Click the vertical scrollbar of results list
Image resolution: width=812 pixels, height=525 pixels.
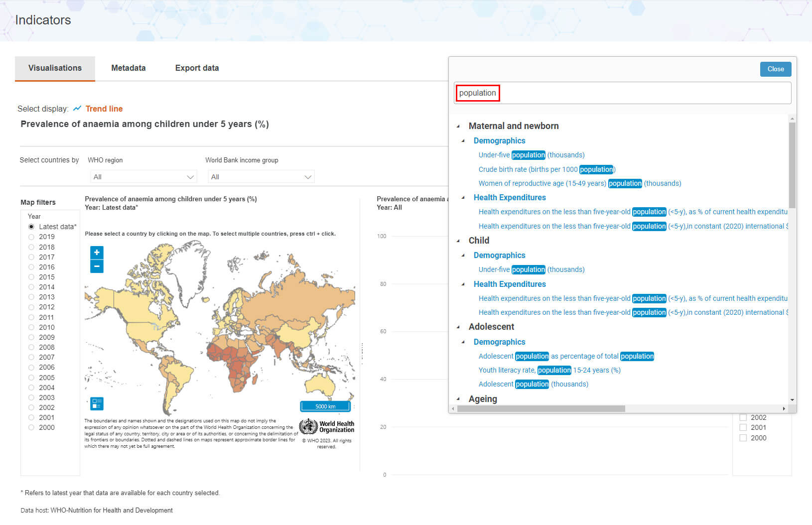tap(792, 165)
